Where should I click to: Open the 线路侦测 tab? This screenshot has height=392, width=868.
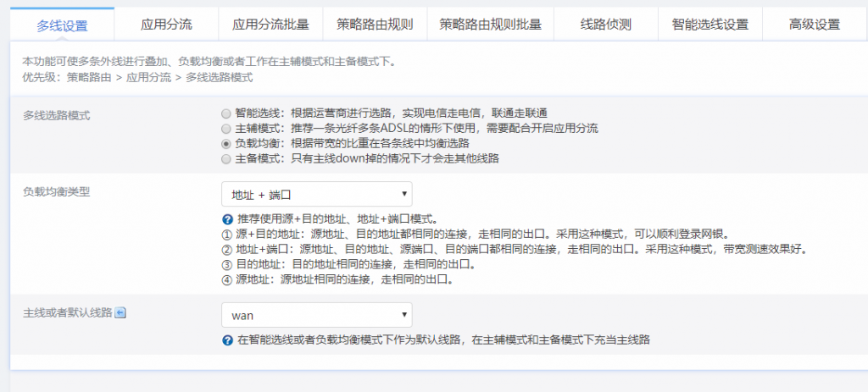pyautogui.click(x=605, y=25)
